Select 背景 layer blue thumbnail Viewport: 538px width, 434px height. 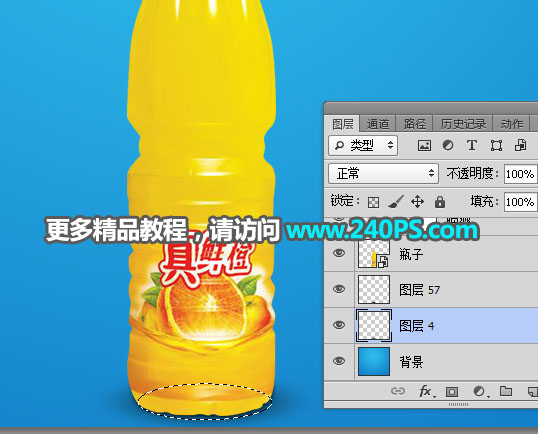tap(374, 361)
